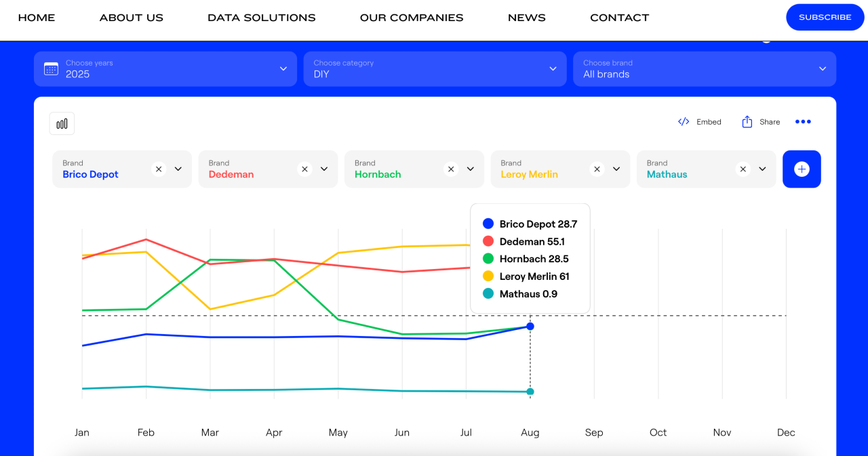The height and width of the screenshot is (456, 868).
Task: Remove Hornbach brand using X icon
Action: pyautogui.click(x=451, y=169)
